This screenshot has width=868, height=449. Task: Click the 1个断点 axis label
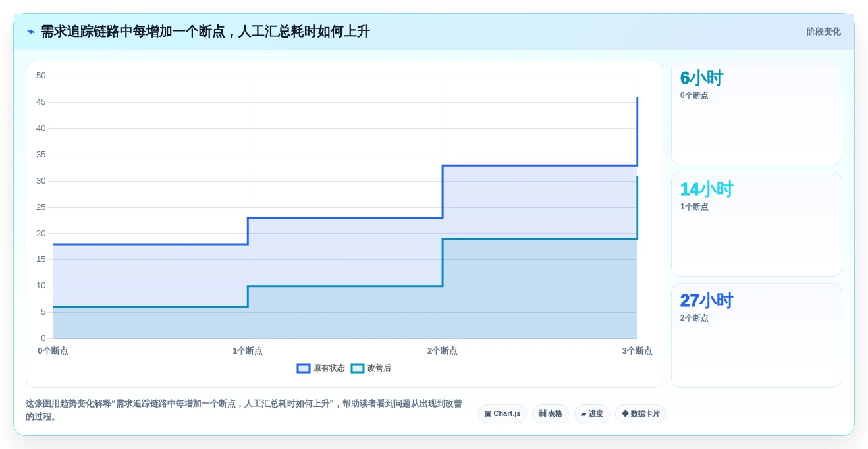248,351
